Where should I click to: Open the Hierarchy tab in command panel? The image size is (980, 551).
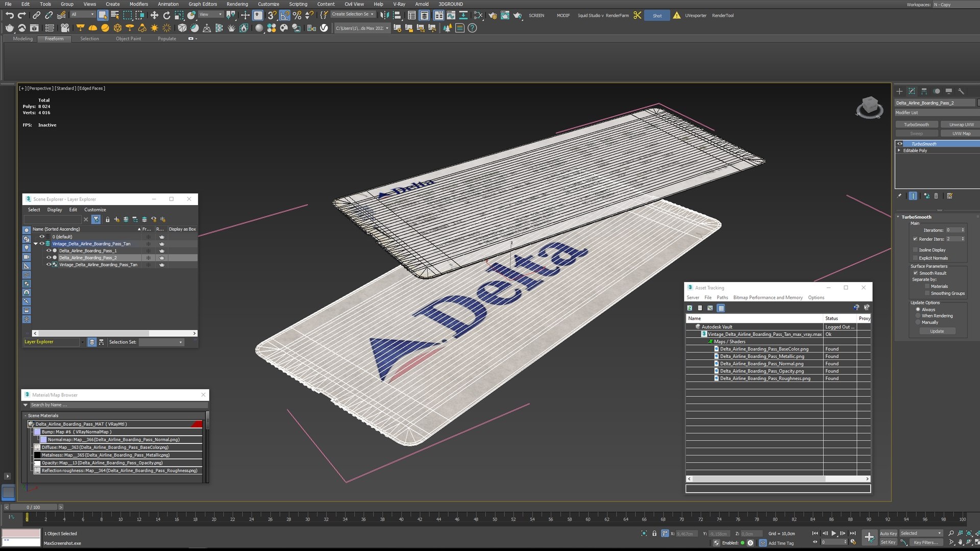point(924,91)
